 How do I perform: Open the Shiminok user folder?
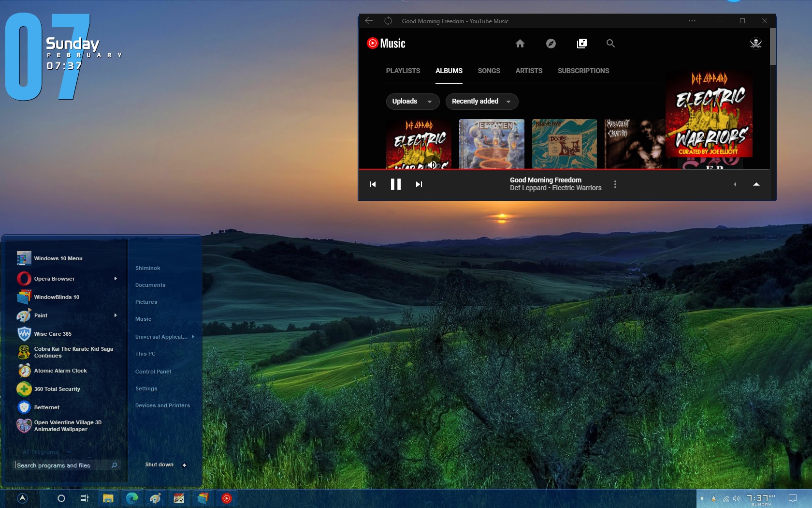pyautogui.click(x=148, y=268)
